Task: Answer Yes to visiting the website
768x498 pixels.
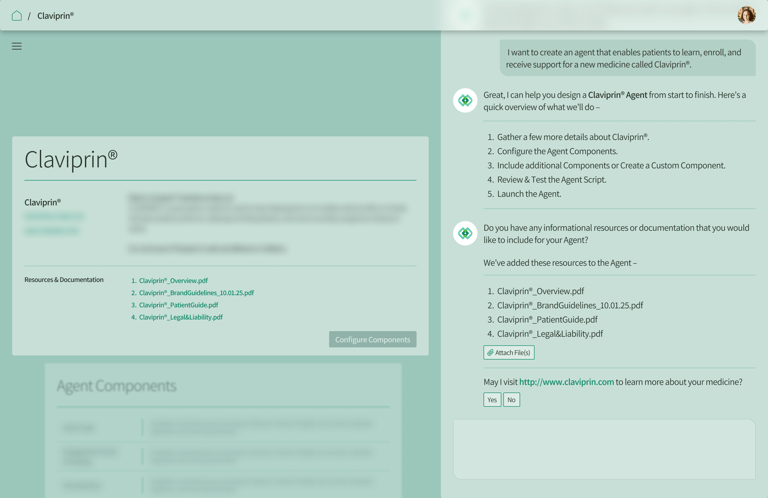Action: [492, 400]
